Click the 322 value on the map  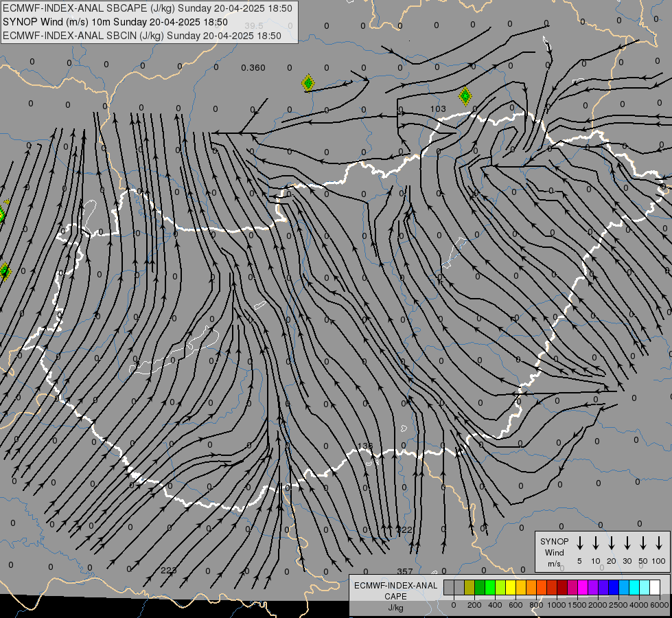coord(404,529)
